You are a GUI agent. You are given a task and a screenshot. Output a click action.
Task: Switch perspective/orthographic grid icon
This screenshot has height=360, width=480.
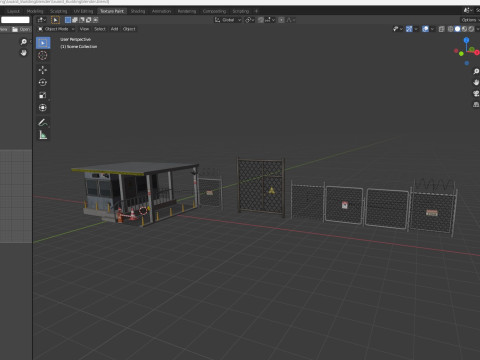(x=476, y=105)
